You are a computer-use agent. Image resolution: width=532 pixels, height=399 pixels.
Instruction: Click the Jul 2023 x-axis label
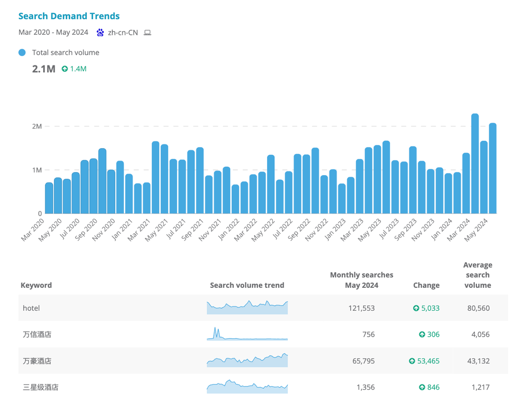389,229
